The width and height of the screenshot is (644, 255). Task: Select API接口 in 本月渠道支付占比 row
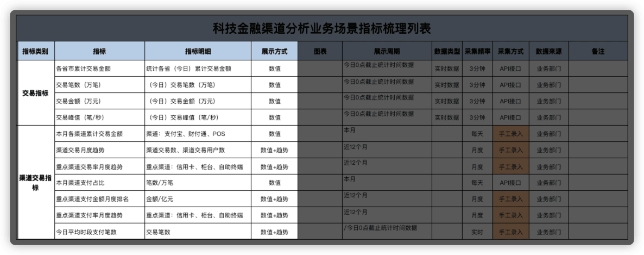point(511,183)
